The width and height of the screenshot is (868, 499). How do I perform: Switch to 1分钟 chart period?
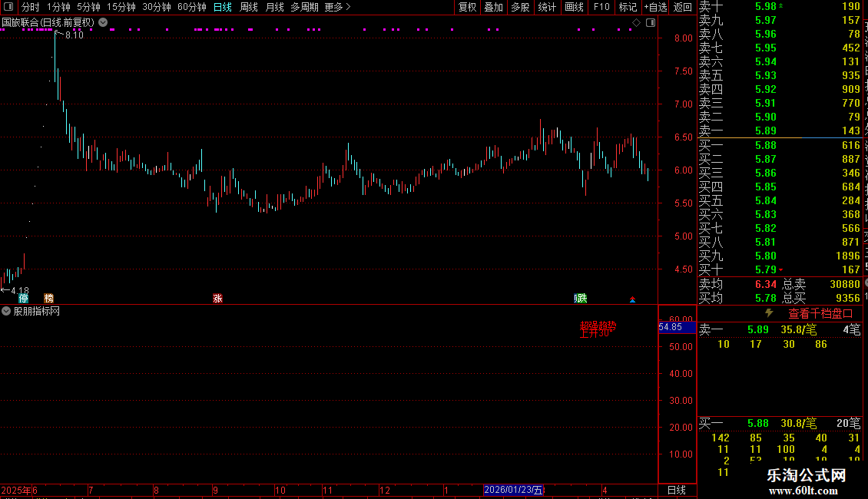click(x=58, y=7)
